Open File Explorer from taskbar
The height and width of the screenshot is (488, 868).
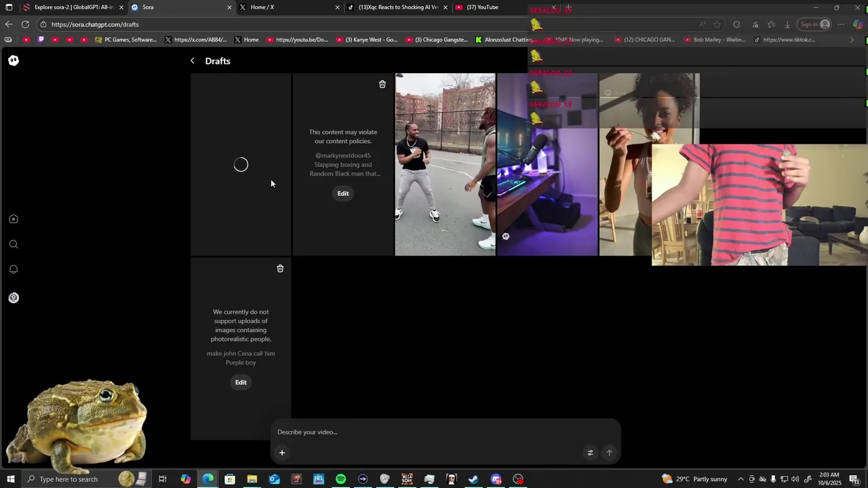click(x=252, y=479)
